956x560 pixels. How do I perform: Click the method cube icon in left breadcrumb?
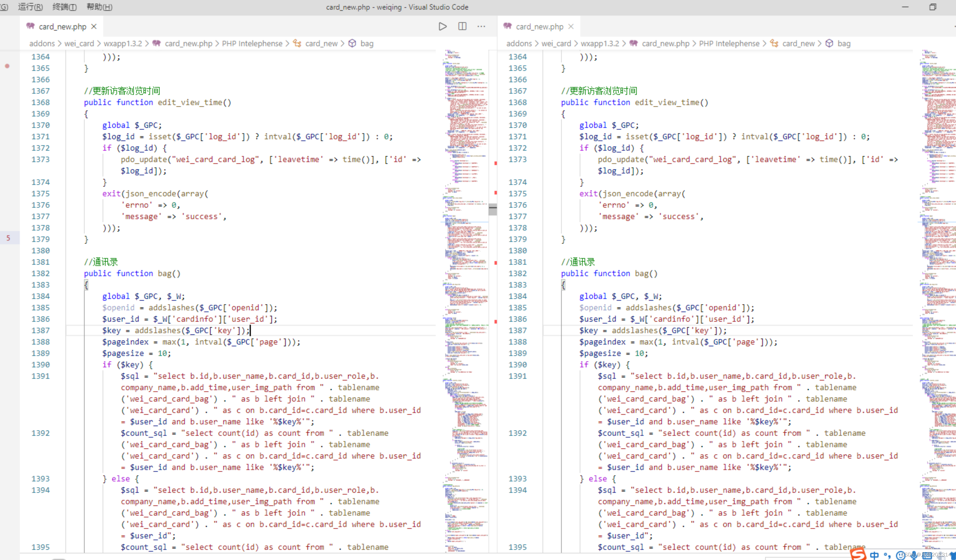352,44
